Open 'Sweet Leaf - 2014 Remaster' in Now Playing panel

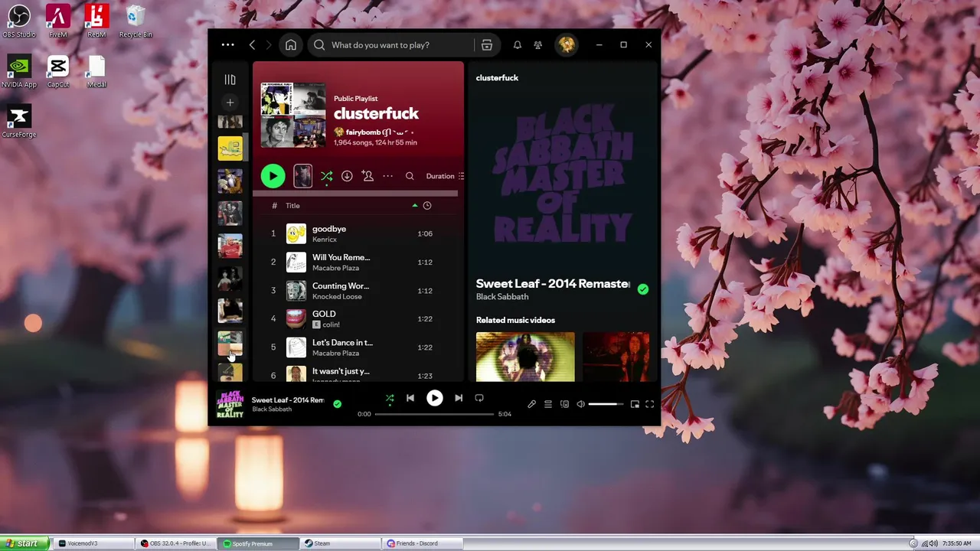pos(552,284)
